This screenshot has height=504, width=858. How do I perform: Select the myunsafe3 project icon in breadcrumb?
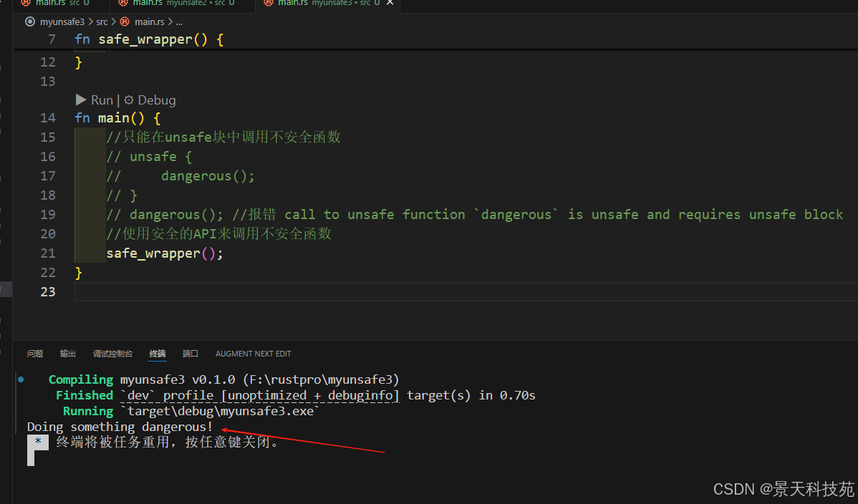click(29, 21)
